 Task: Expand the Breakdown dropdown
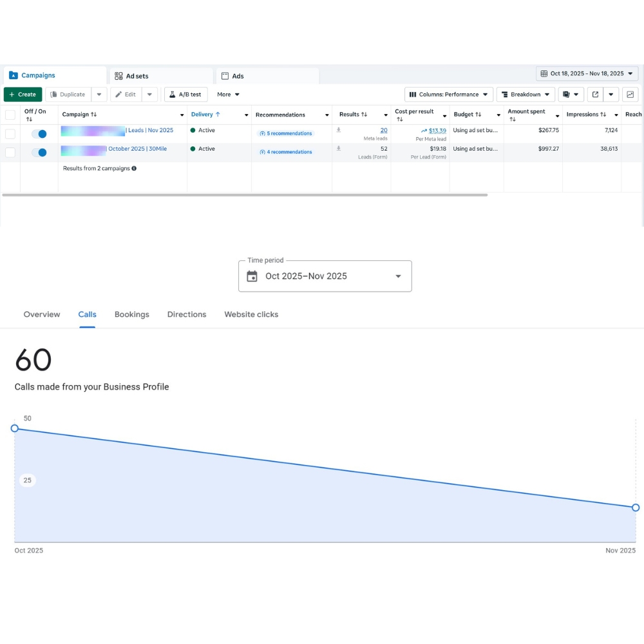pyautogui.click(x=526, y=95)
